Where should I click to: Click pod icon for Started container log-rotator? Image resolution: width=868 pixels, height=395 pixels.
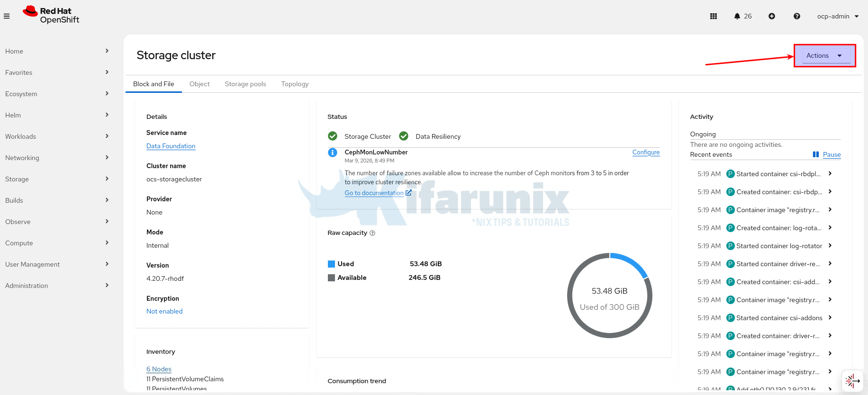(x=731, y=246)
